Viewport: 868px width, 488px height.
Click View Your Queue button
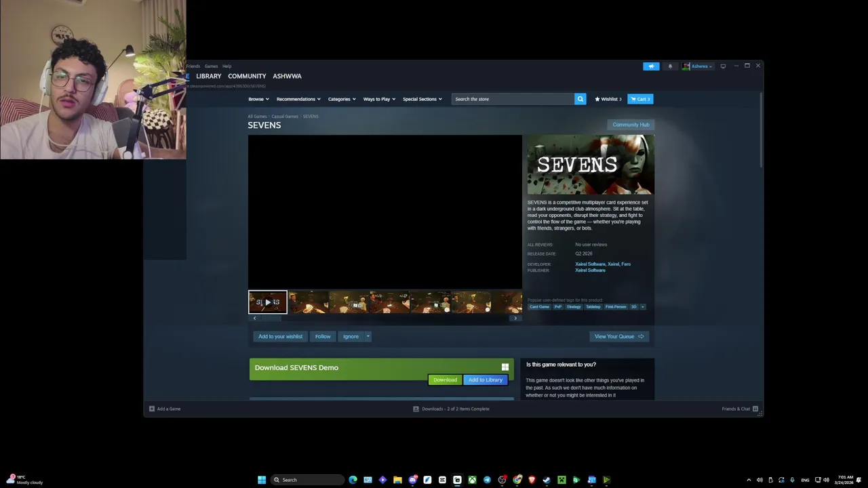[619, 336]
